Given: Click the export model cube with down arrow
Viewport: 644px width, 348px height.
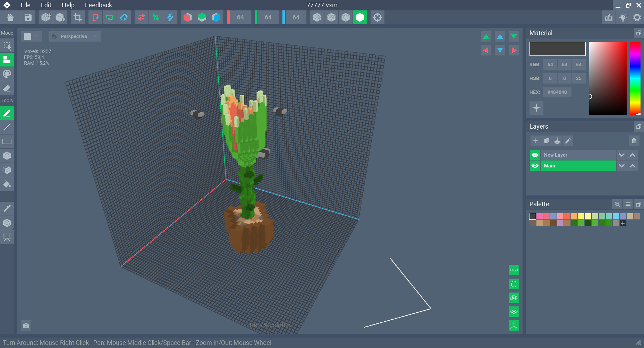Looking at the screenshot, I should coord(60,17).
